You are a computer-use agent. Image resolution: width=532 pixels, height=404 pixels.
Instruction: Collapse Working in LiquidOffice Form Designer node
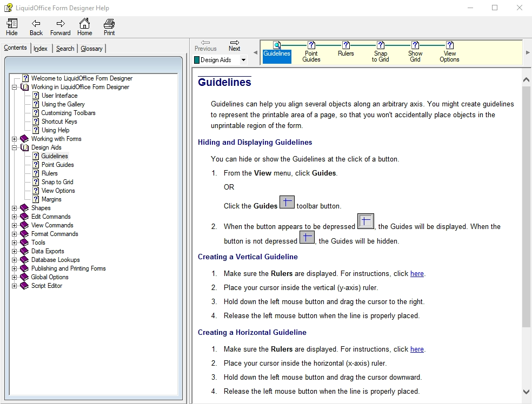coord(14,87)
